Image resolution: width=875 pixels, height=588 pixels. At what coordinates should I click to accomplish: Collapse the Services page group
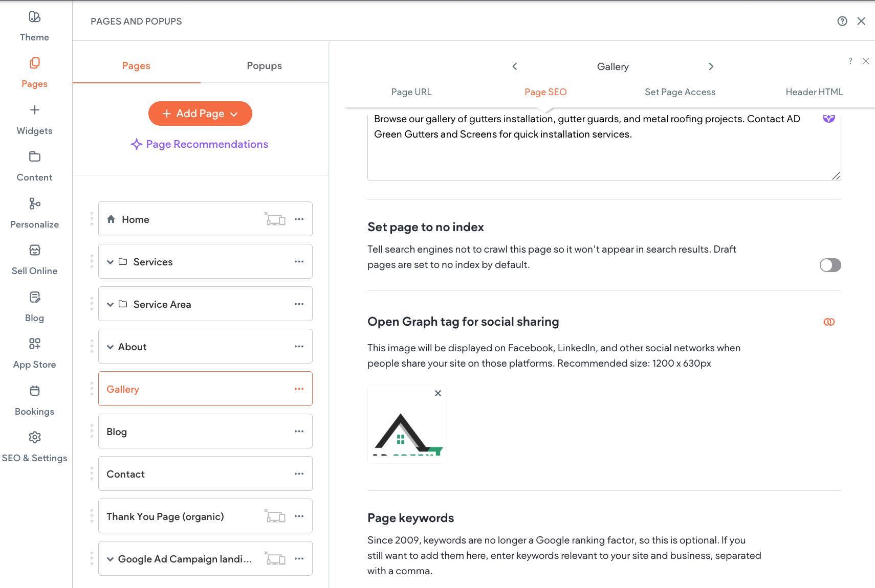point(110,261)
